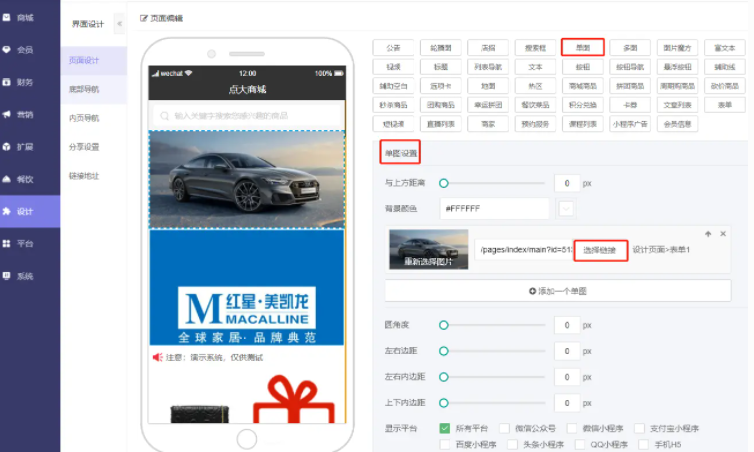
Task: Add a 图片魔方 component
Action: pos(677,48)
